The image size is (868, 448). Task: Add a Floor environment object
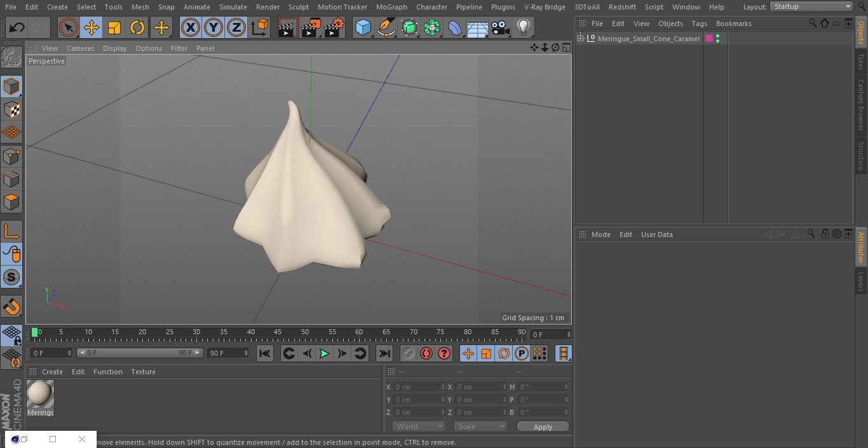478,28
